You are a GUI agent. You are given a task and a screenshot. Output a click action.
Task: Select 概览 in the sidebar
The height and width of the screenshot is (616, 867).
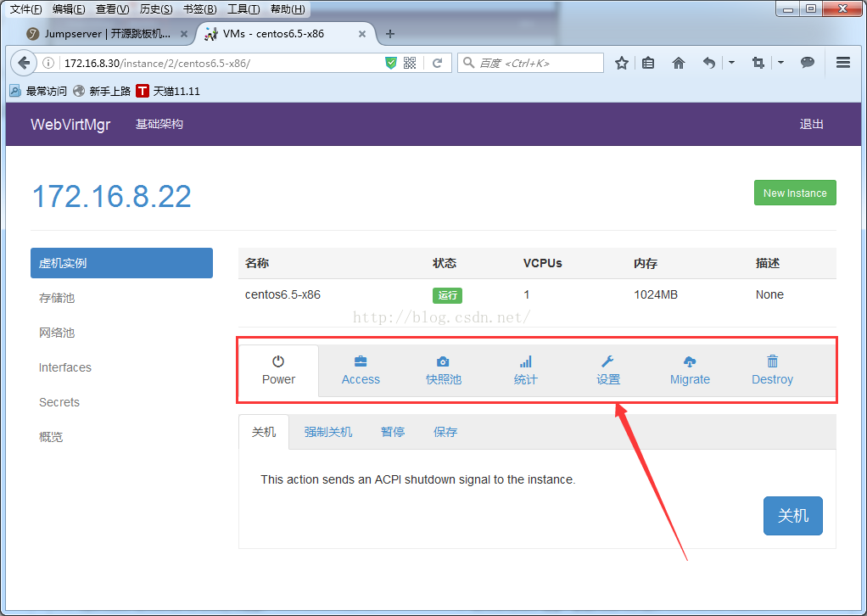click(51, 437)
